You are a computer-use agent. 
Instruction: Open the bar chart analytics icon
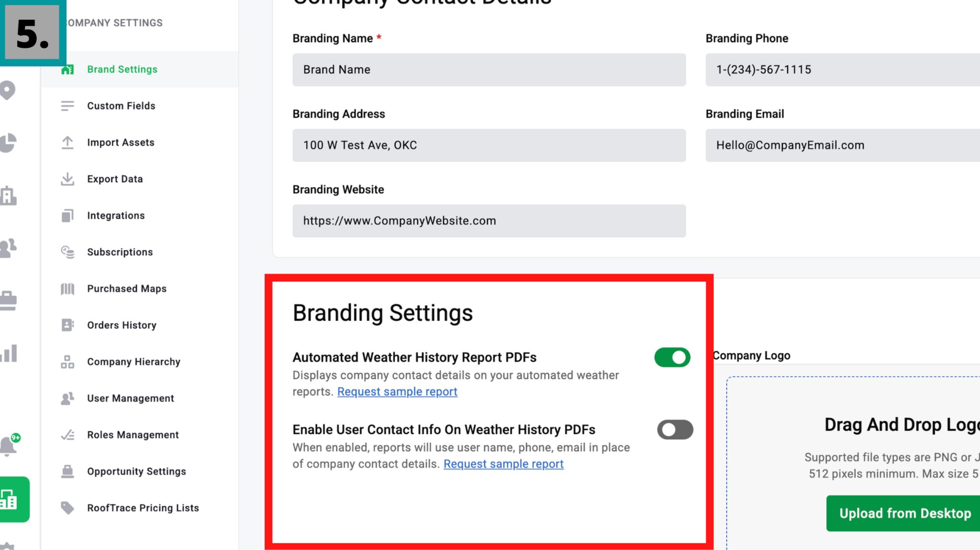(8, 353)
